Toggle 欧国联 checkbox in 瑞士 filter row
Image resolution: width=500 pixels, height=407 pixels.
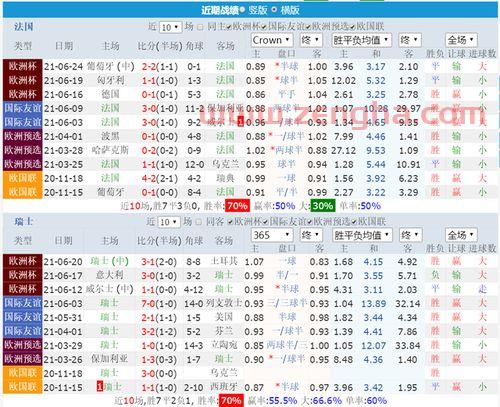tap(354, 222)
